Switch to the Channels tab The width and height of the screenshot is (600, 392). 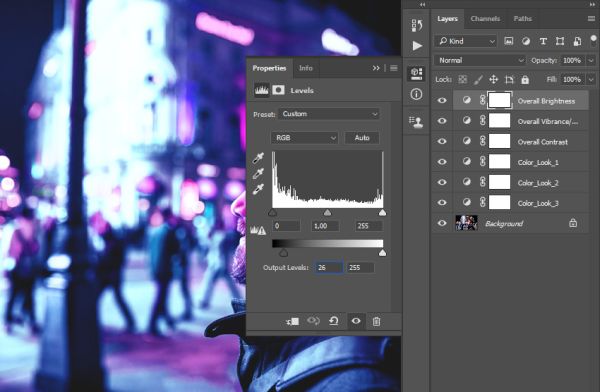click(x=485, y=19)
